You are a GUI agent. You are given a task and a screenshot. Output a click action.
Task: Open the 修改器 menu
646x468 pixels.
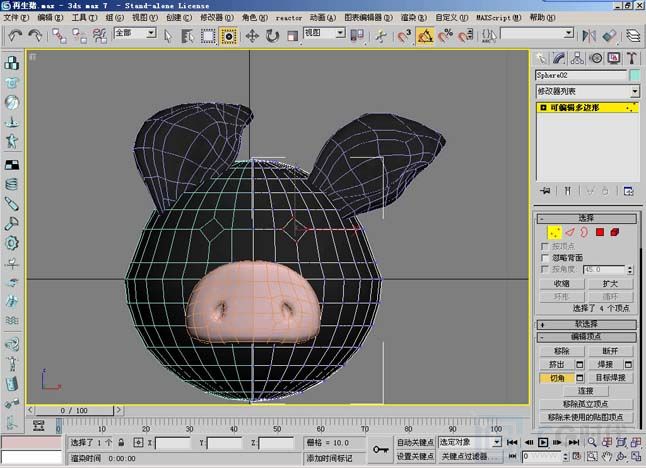217,17
